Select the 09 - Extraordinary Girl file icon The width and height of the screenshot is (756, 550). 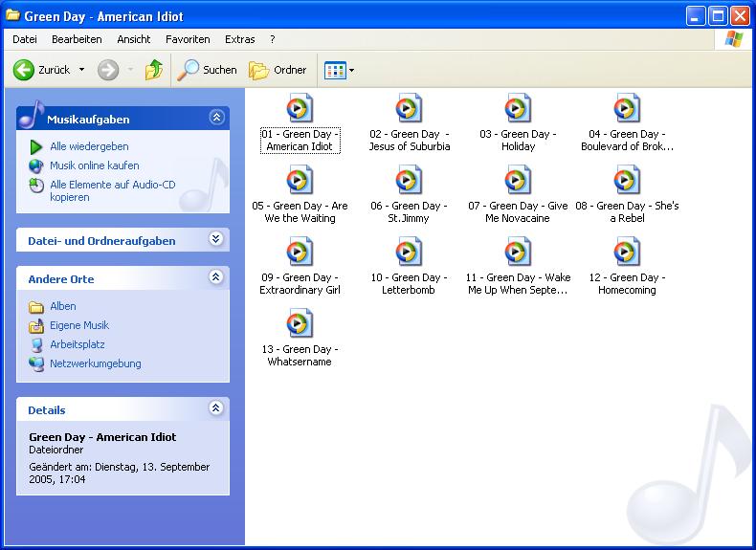click(300, 252)
